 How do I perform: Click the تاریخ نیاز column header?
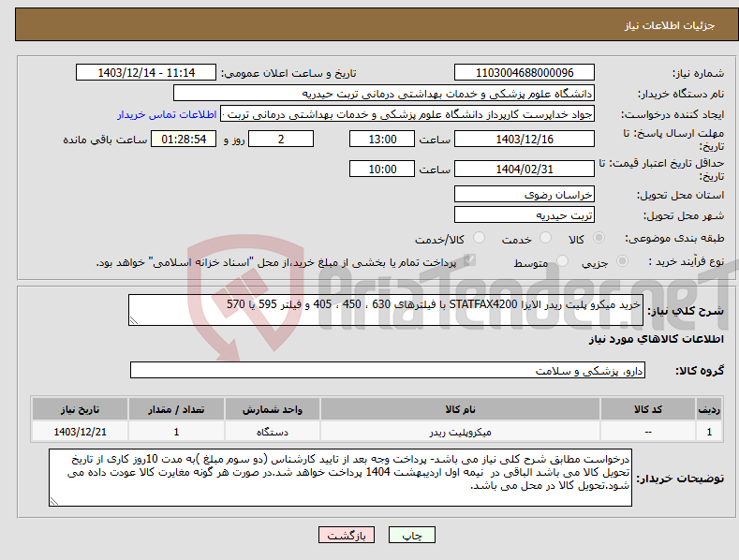81,409
